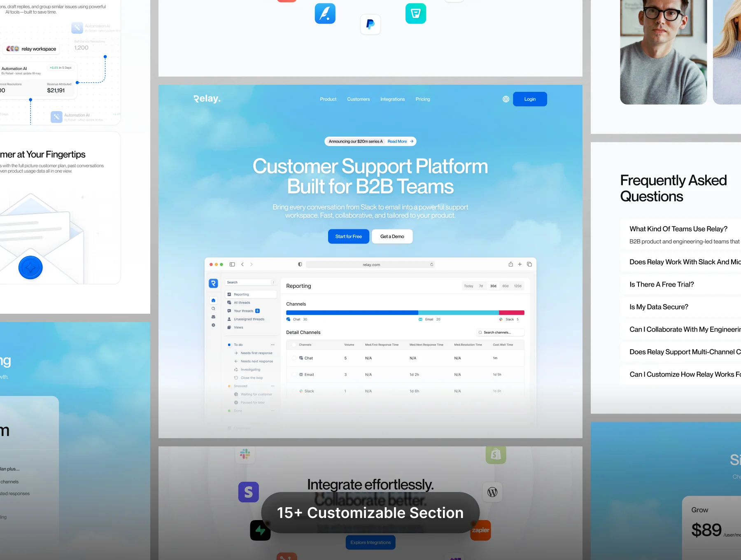
Task: Click the magnifier icon in dashboard rail
Action: click(x=213, y=308)
